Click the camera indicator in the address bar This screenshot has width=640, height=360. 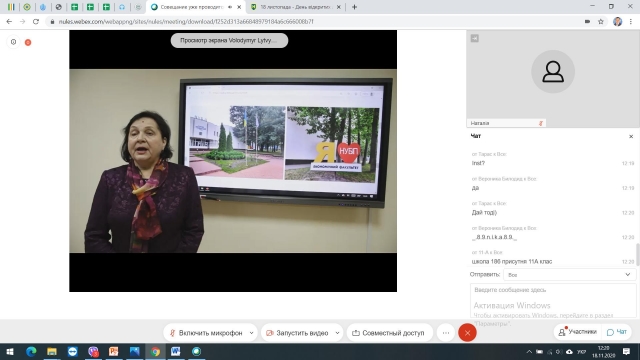click(587, 22)
